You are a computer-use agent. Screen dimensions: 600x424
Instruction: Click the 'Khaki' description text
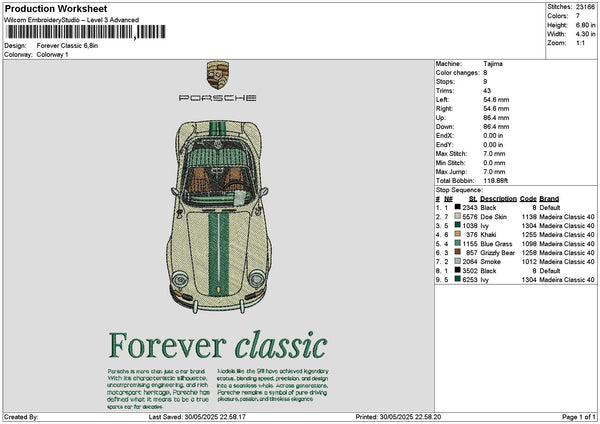coord(488,235)
